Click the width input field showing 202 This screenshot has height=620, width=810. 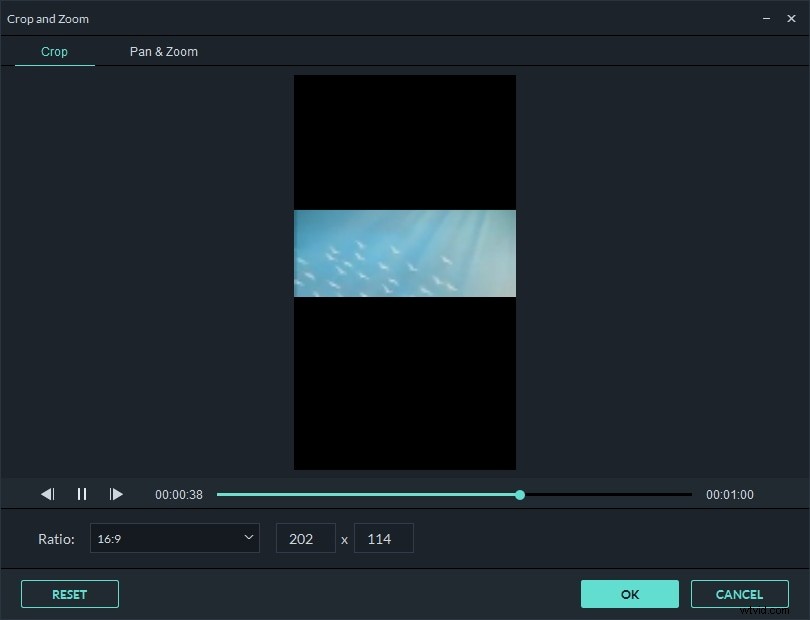(305, 538)
